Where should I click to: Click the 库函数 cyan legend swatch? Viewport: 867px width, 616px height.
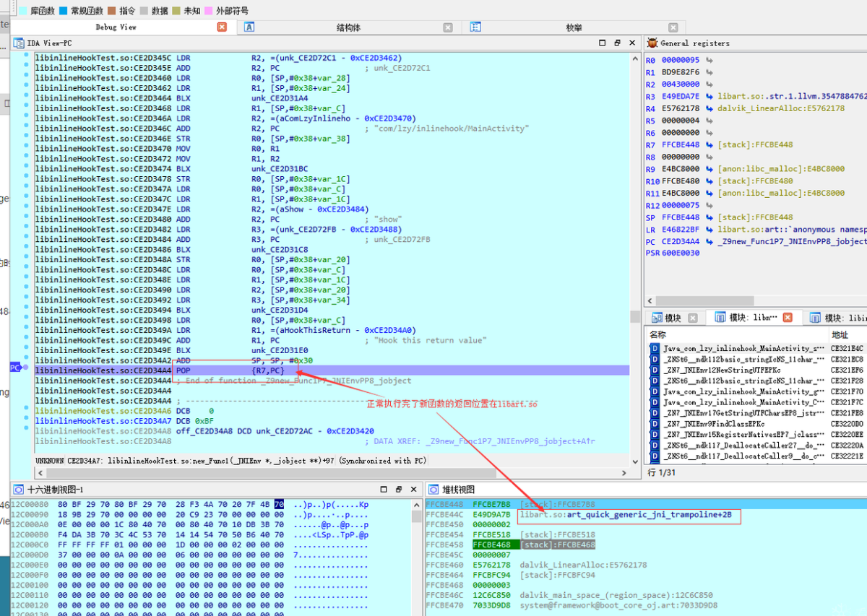(22, 11)
